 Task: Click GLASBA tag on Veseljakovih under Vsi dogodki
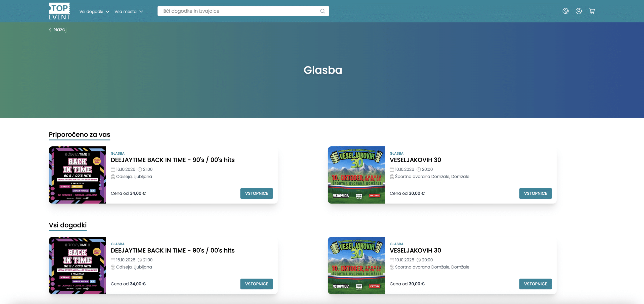(x=396, y=244)
